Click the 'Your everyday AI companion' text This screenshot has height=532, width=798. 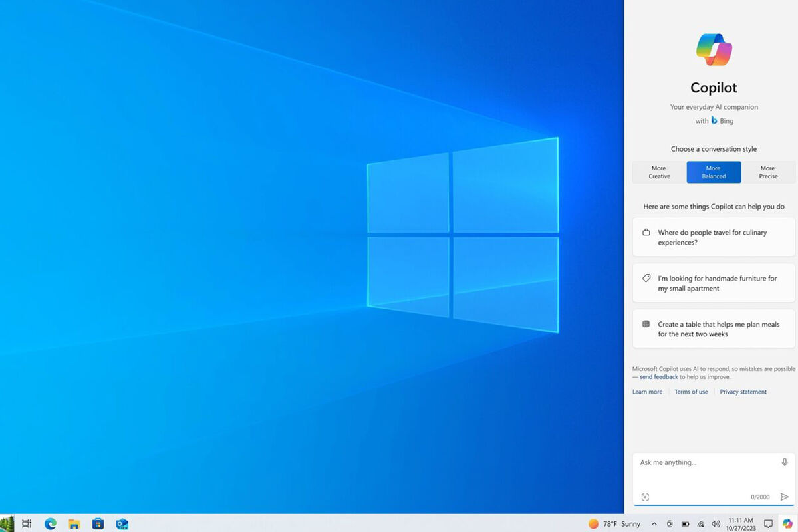click(714, 107)
